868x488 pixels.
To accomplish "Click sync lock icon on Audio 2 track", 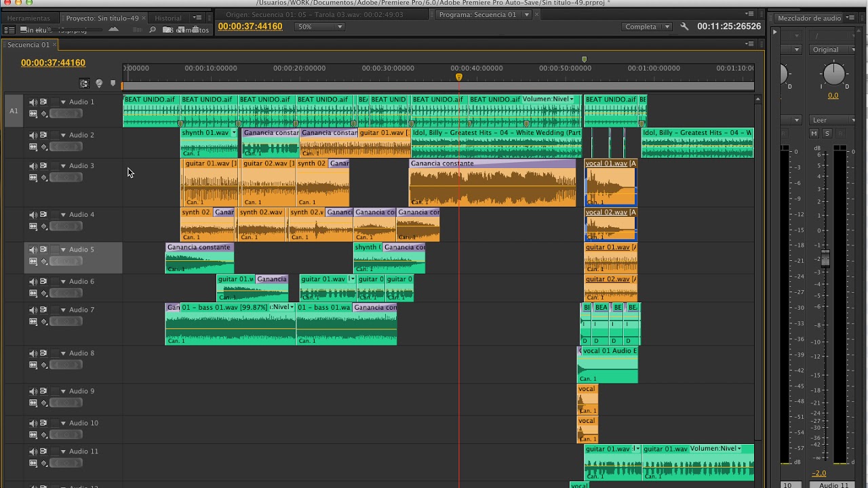I will point(43,135).
